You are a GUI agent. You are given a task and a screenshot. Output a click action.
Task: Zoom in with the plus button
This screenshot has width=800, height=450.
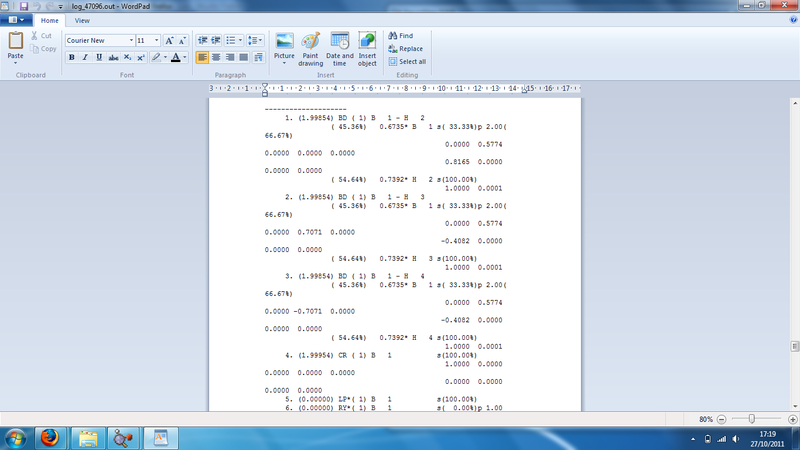click(x=793, y=419)
